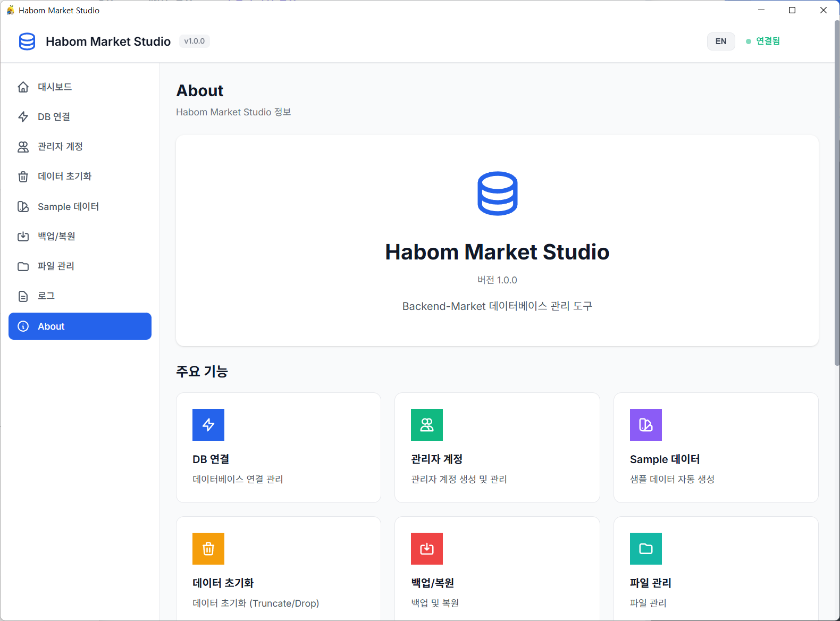Open 데이터 초기화 sidebar page

64,176
